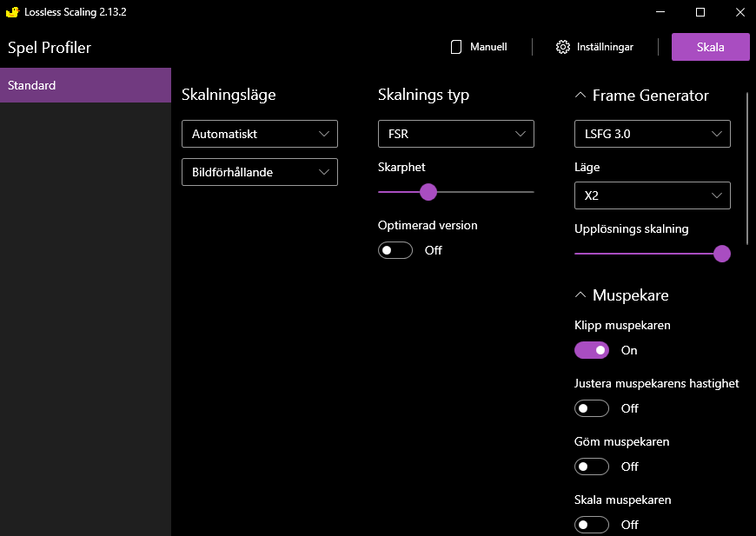
Task: Click the yellow duck app icon
Action: coord(12,12)
